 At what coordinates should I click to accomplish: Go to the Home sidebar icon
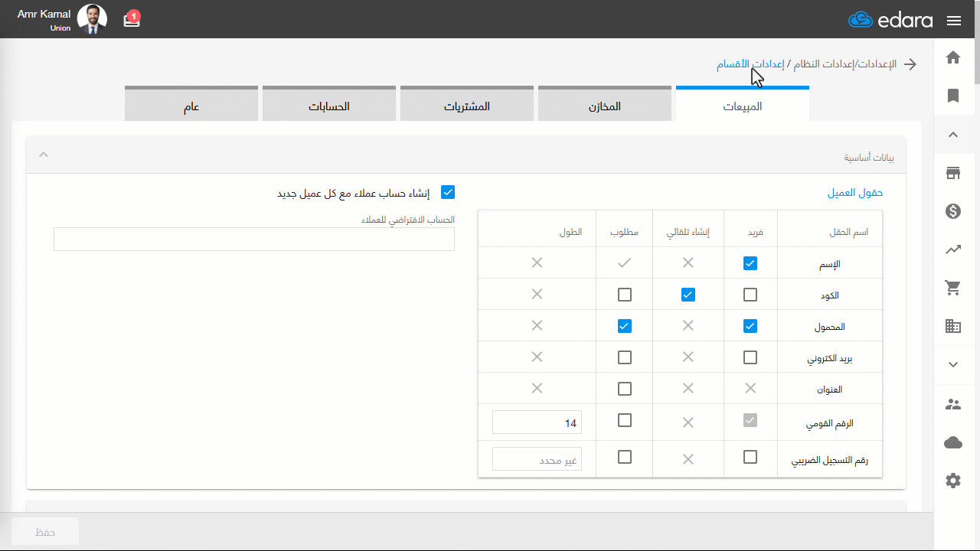953,57
